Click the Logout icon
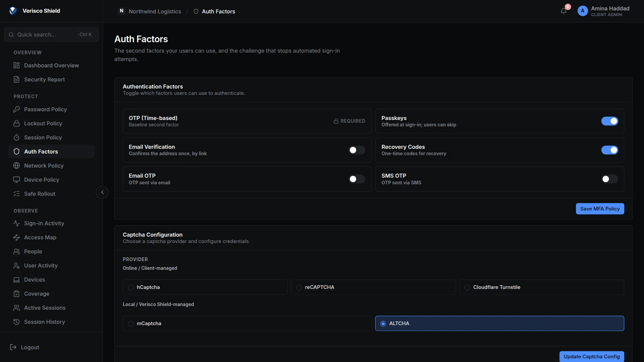Viewport: 644px width, 362px height. pos(13,347)
